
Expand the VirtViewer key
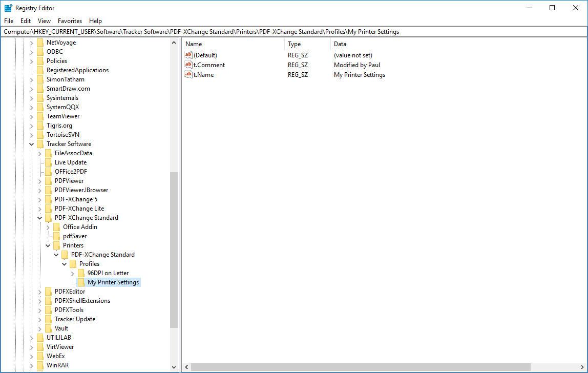click(32, 347)
